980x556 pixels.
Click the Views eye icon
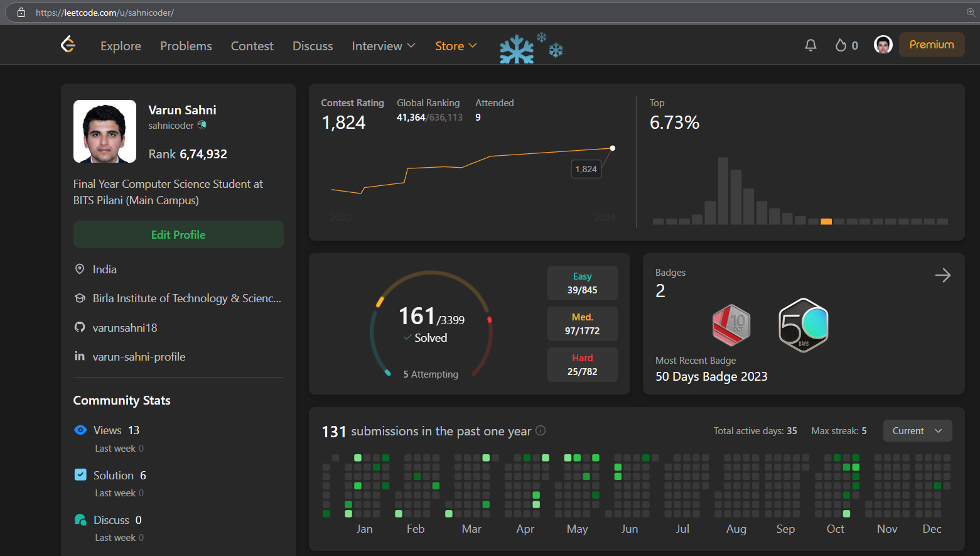click(80, 430)
